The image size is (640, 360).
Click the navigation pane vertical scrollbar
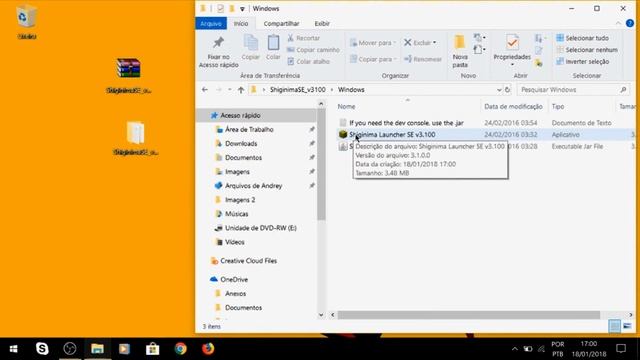[x=321, y=165]
